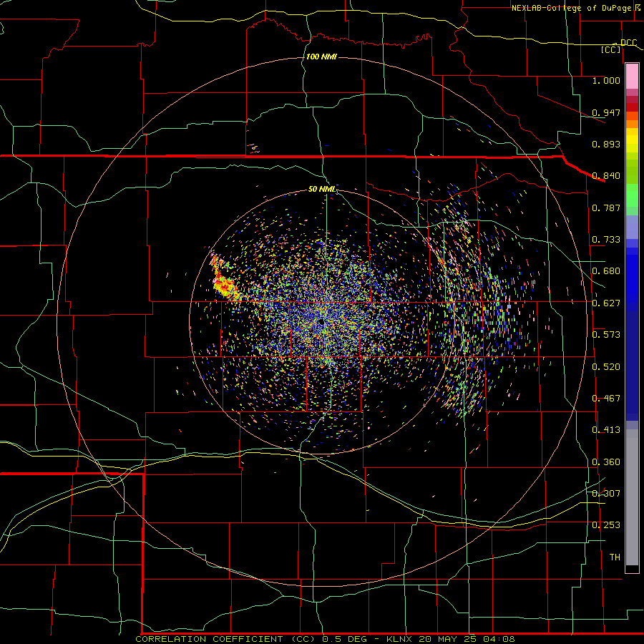
Task: Select the 0.840 scale value
Action: 606,176
